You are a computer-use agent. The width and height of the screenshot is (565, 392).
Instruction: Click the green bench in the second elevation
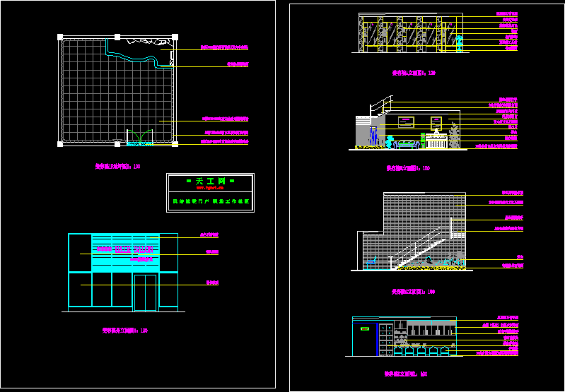click(407, 144)
